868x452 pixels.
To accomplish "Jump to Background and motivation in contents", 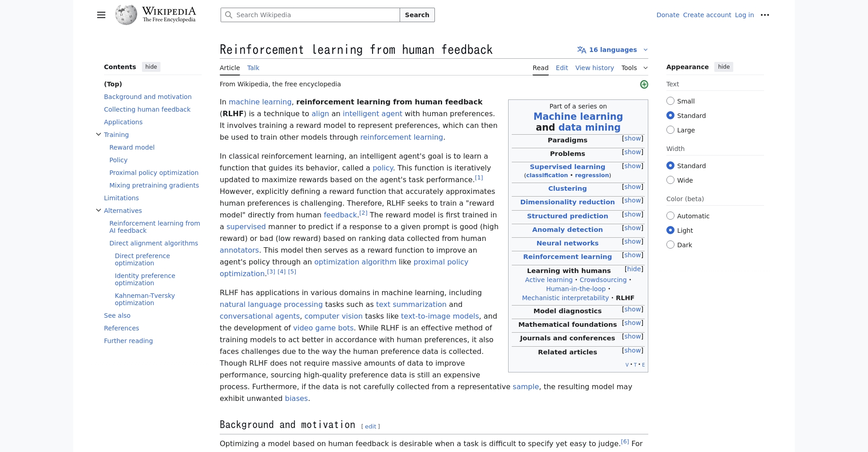I will pyautogui.click(x=148, y=97).
